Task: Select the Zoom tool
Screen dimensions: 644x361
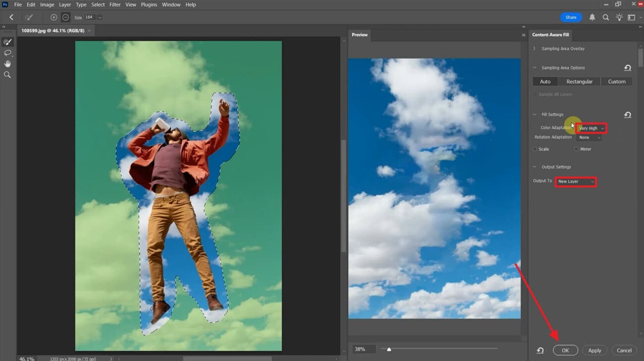Action: 7,74
